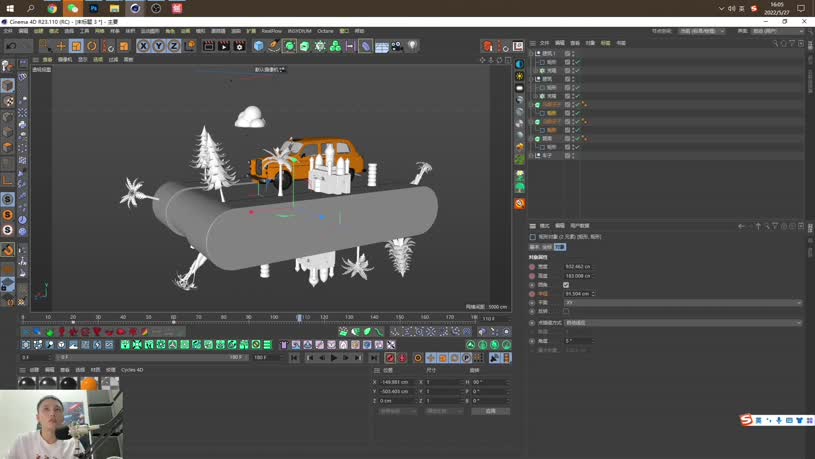The image size is (815, 459).
Task: Open the left dropdown under the coordinate fields
Action: pos(398,411)
